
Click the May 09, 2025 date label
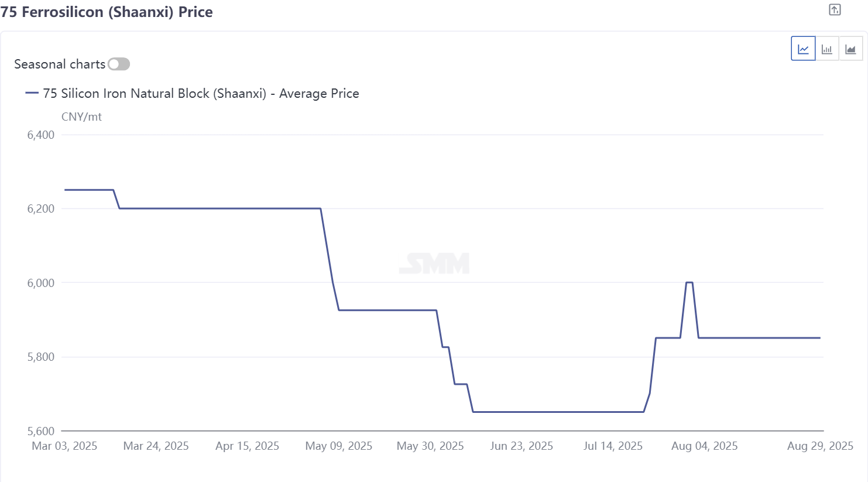pyautogui.click(x=339, y=446)
